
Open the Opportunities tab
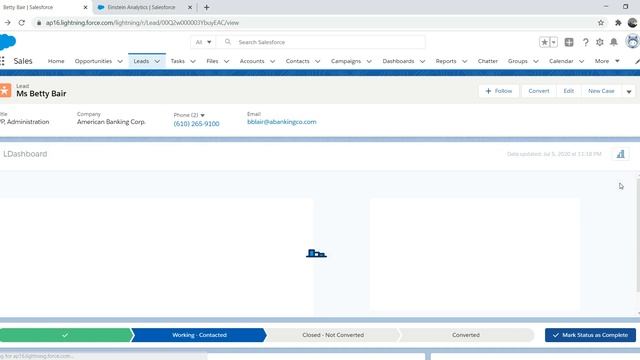pyautogui.click(x=93, y=61)
